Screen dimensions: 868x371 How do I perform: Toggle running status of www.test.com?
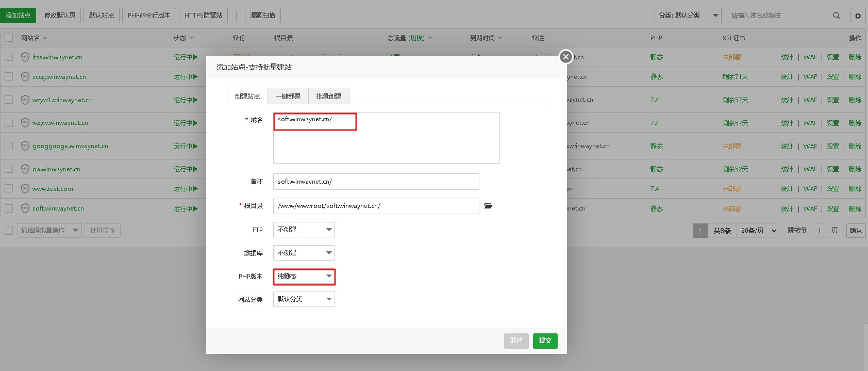[x=186, y=189]
